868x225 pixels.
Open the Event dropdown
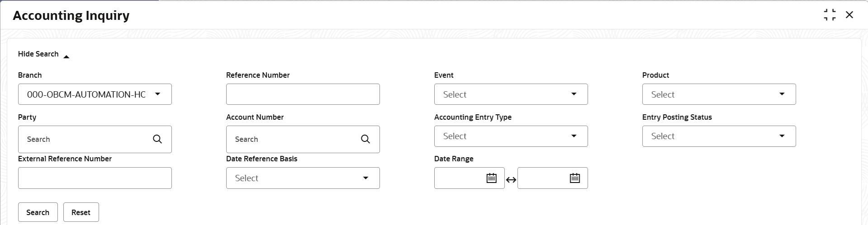(x=511, y=94)
